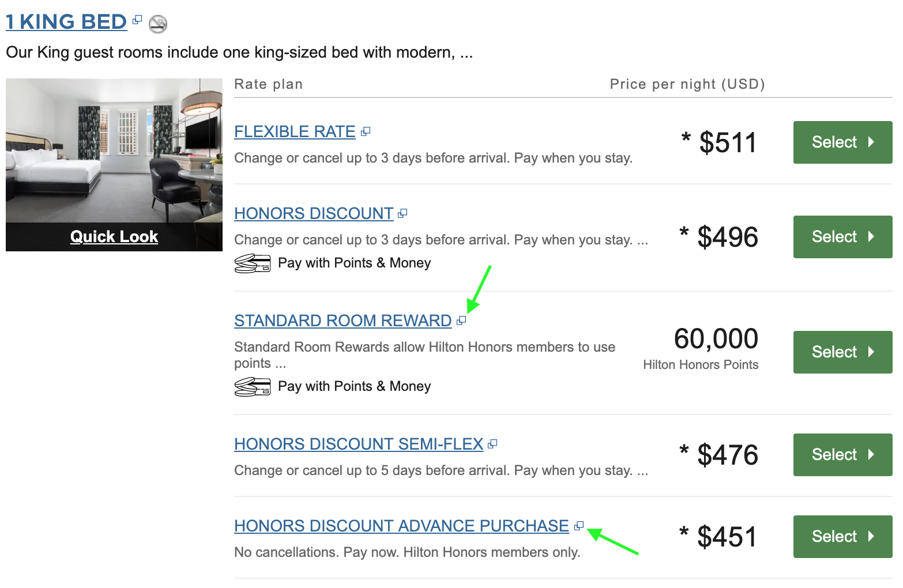Select the $511 Flexible Rate
This screenshot has width=903, height=588.
tap(842, 142)
